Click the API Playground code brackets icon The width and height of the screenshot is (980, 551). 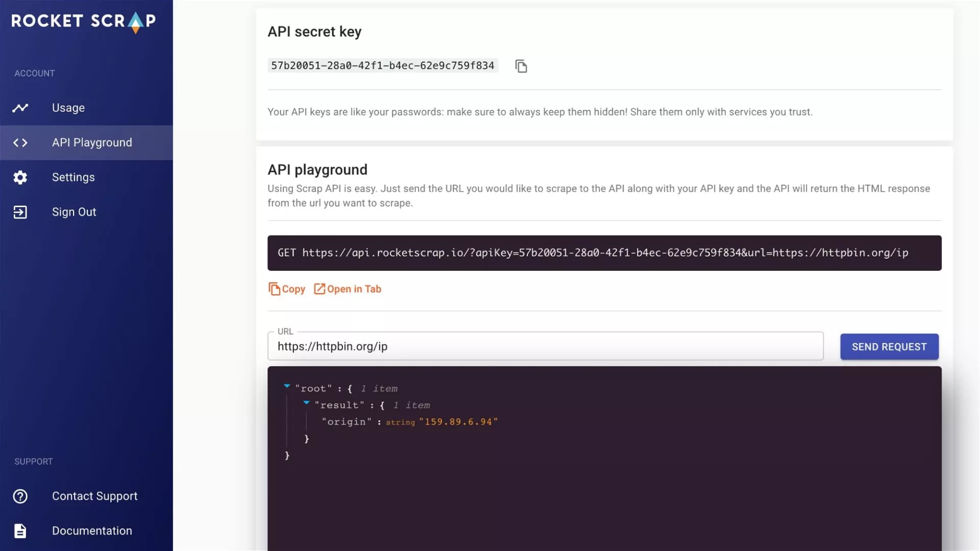tap(20, 143)
